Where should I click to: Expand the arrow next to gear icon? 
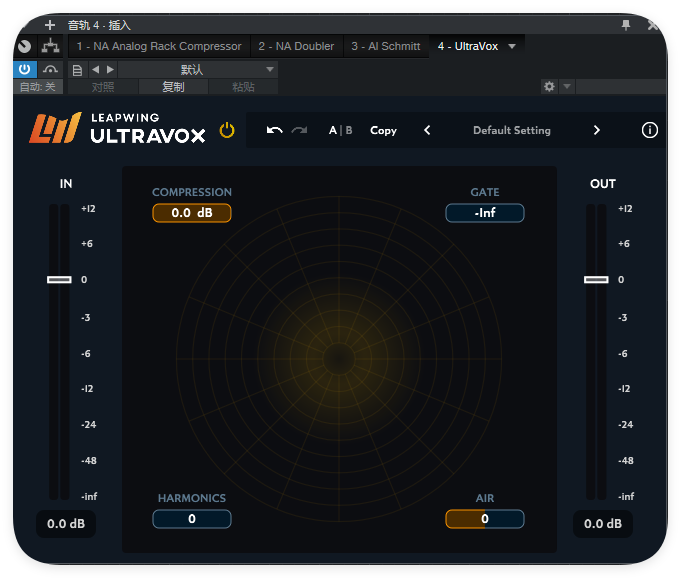pos(567,86)
